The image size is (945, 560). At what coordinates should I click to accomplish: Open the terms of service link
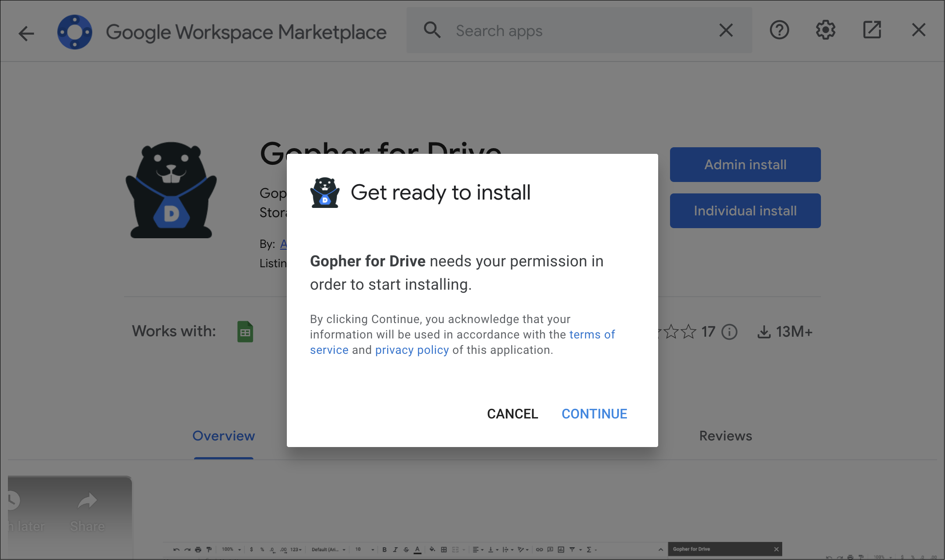[x=592, y=335]
